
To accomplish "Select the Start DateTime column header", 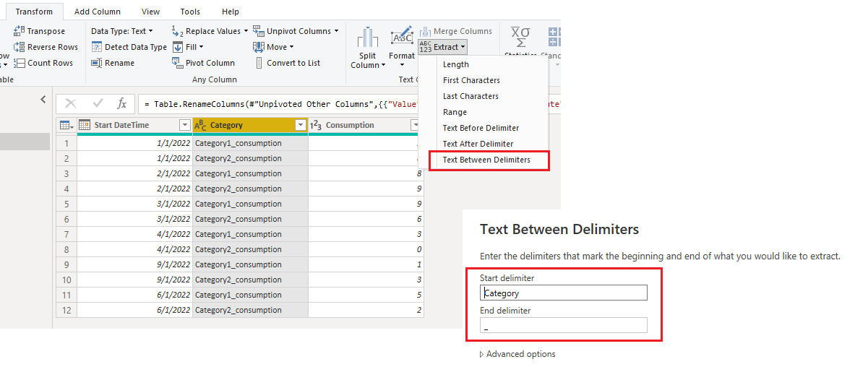I will [134, 125].
